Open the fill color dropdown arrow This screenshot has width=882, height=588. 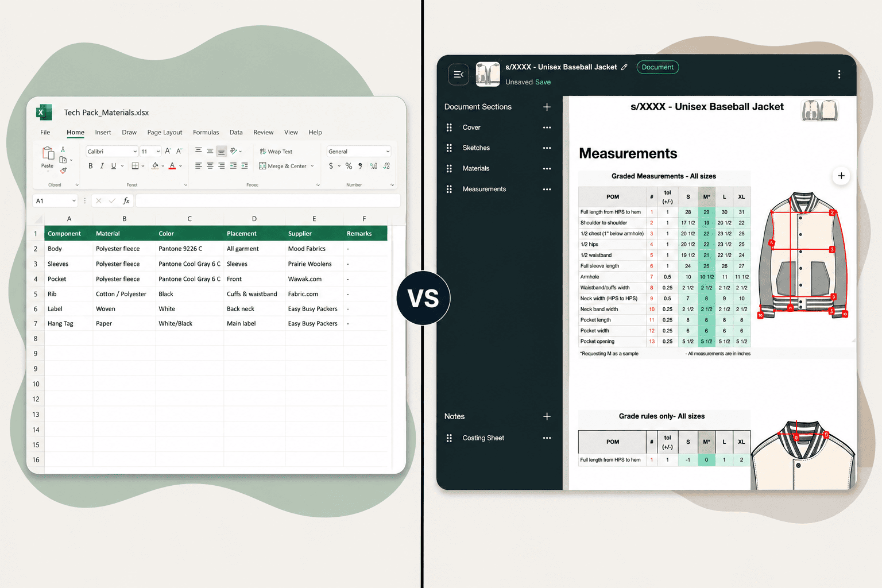[x=163, y=167]
